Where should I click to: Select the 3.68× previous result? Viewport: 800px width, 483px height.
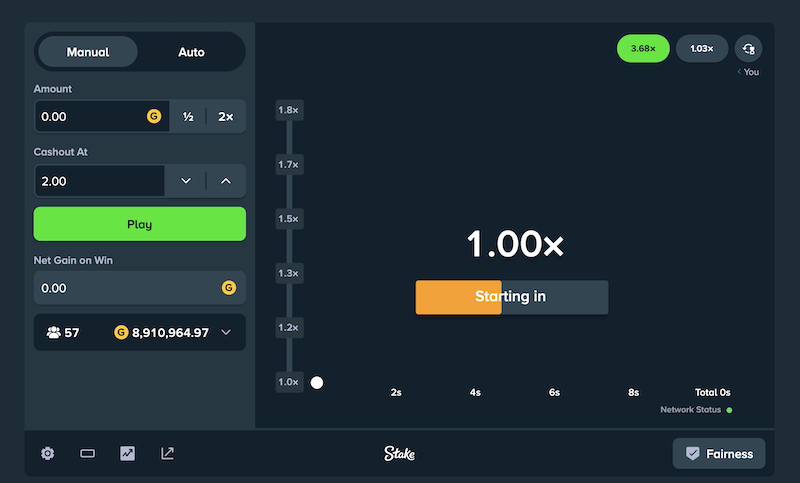(x=642, y=48)
